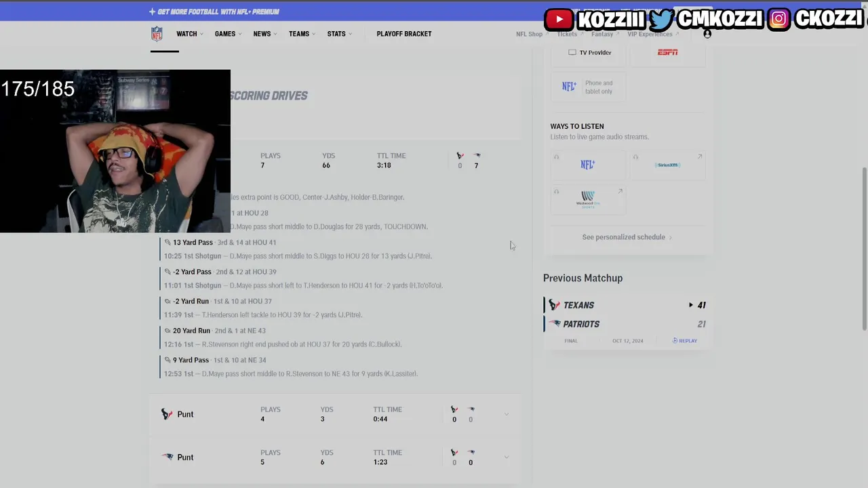Open the GAMES dropdown menu

(x=228, y=34)
